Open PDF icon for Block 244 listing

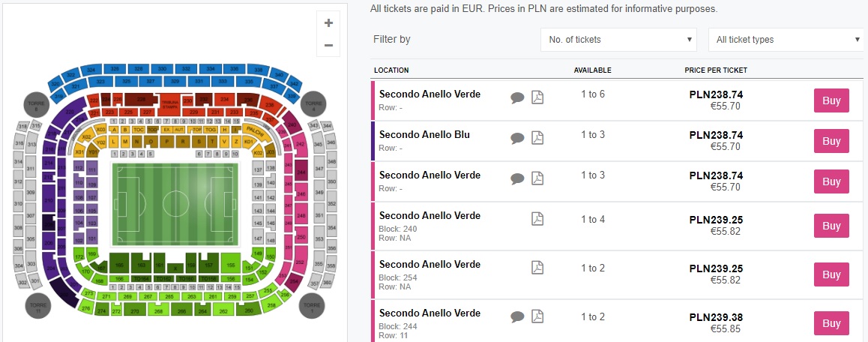(x=537, y=316)
